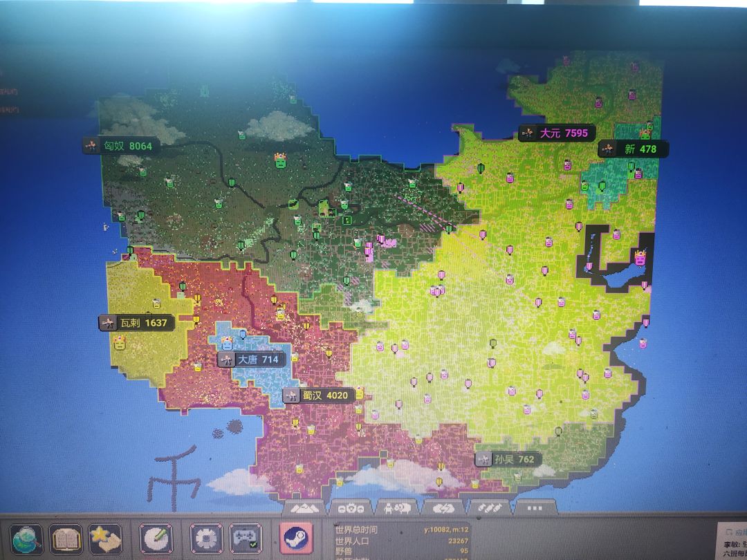Open the world globe search icon
This screenshot has height=560, width=747.
click(26, 539)
